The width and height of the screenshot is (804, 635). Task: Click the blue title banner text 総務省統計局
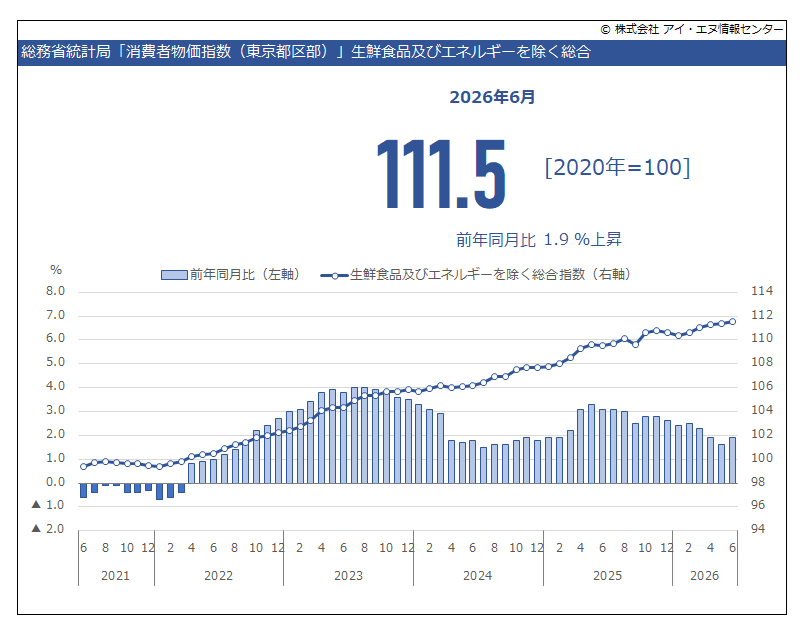(66, 52)
